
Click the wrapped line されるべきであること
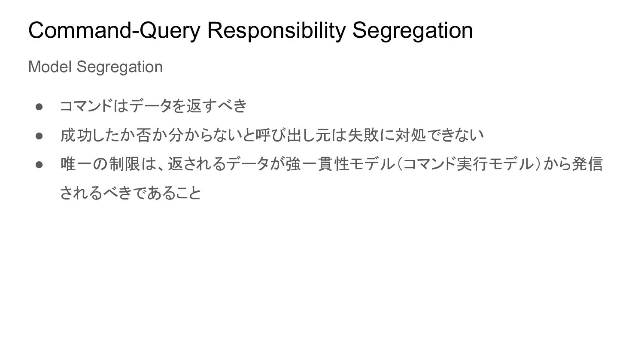click(131, 193)
